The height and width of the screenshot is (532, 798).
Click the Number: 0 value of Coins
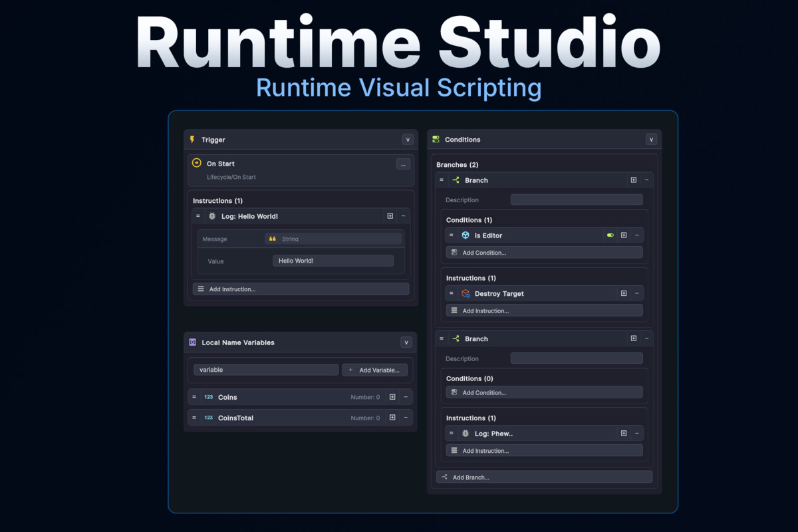[x=365, y=398]
